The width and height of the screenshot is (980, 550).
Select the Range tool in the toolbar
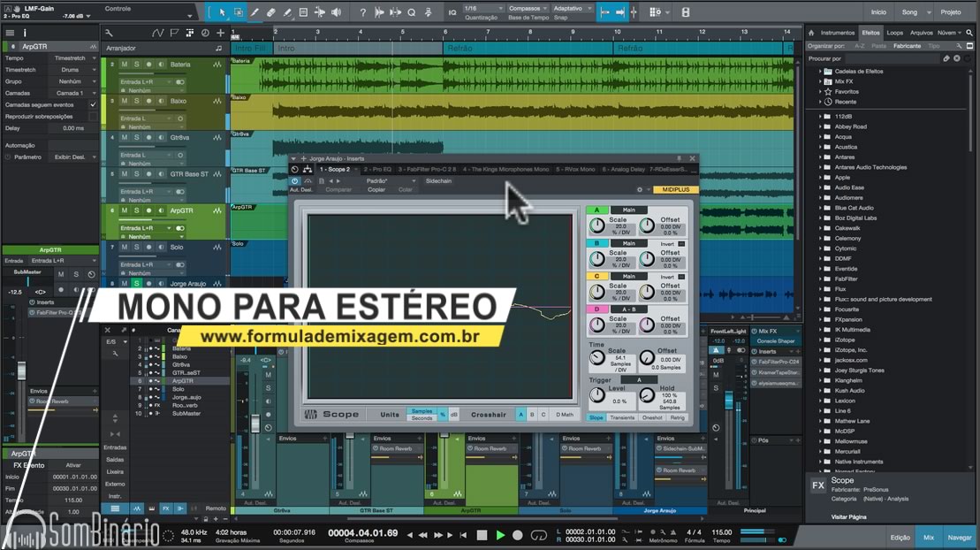tap(239, 11)
